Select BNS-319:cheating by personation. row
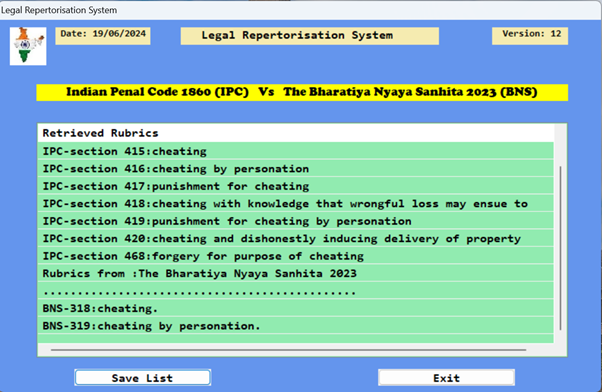 (296, 326)
